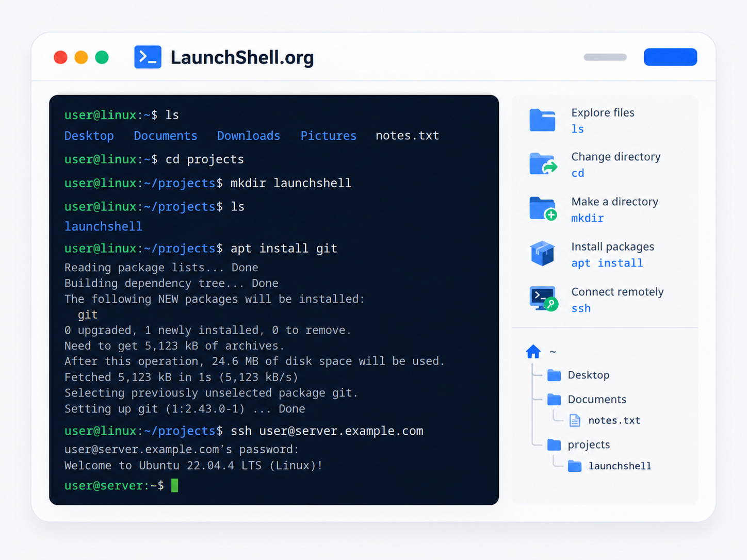This screenshot has height=560, width=747.
Task: Click Desktop in terminal ls output
Action: (x=89, y=136)
